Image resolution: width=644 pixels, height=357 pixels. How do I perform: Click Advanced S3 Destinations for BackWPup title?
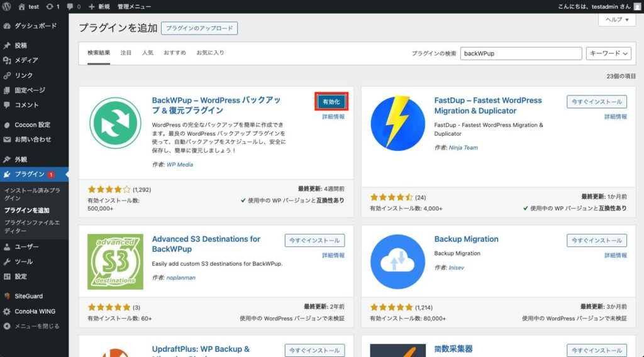coord(206,244)
